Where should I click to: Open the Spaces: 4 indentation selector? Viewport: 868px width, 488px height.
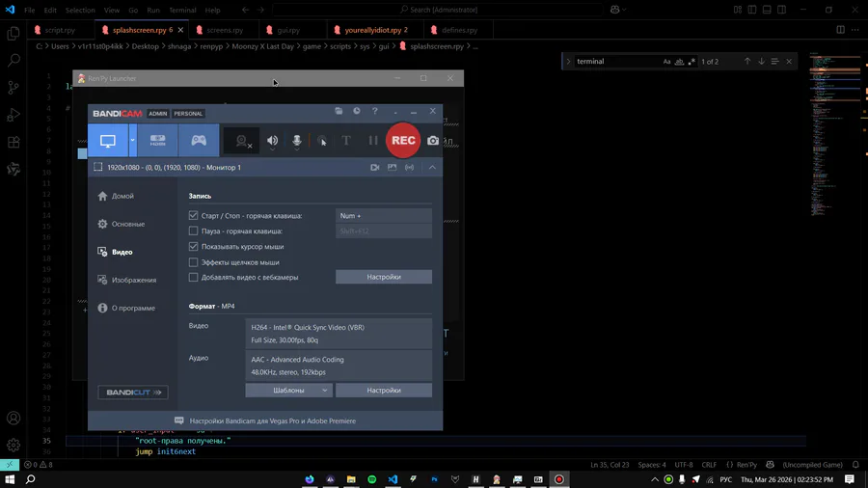click(652, 465)
